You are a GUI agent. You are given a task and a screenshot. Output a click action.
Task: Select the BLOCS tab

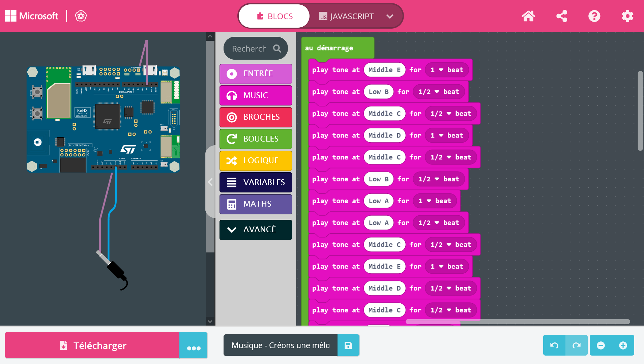point(274,16)
